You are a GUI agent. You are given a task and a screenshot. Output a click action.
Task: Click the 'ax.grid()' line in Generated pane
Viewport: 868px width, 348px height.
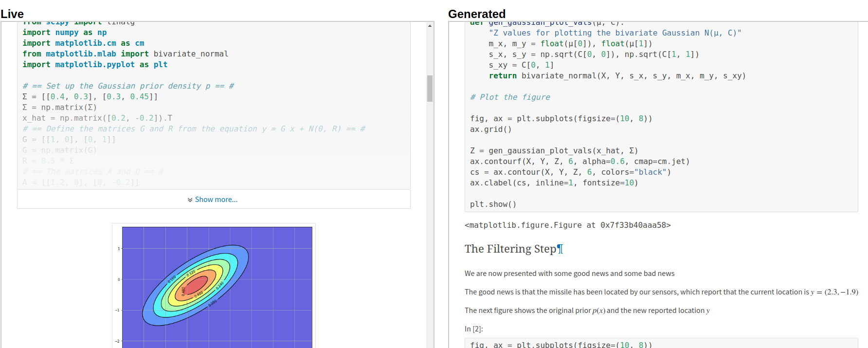point(491,129)
